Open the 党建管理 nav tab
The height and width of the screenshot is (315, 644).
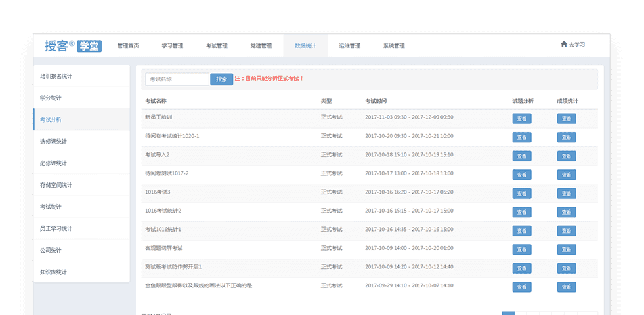click(x=261, y=45)
